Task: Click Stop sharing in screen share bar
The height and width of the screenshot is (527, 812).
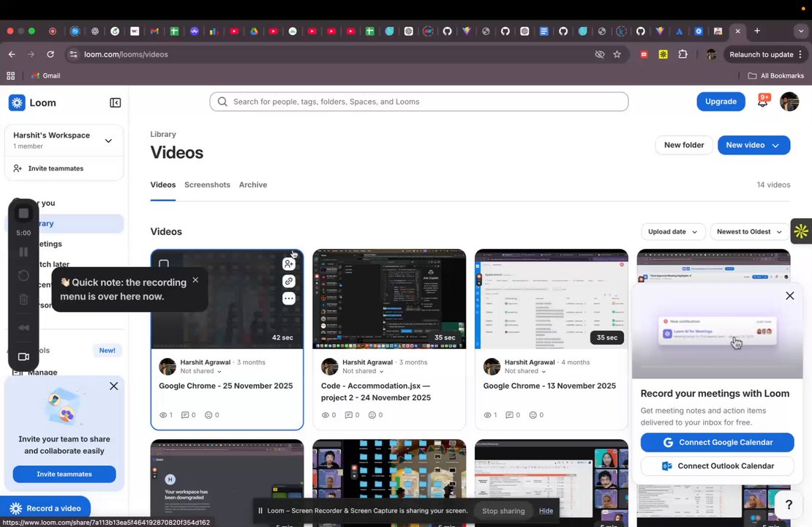Action: click(x=503, y=511)
